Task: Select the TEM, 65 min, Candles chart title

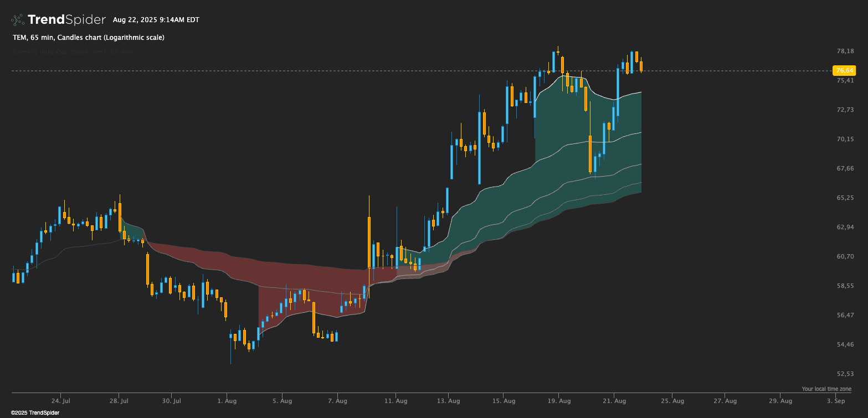Action: 88,37
